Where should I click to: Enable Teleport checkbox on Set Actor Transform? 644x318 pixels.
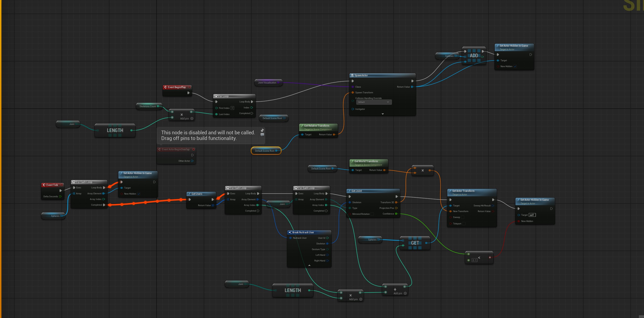click(464, 224)
